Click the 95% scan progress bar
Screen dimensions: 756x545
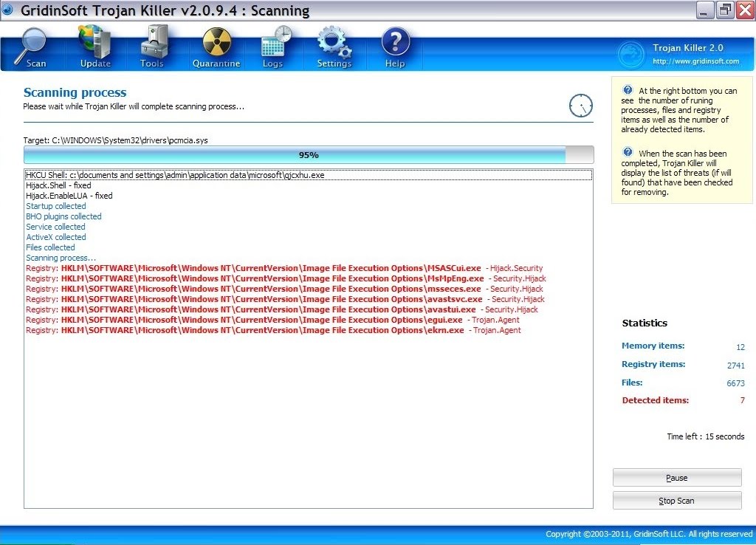click(x=309, y=155)
